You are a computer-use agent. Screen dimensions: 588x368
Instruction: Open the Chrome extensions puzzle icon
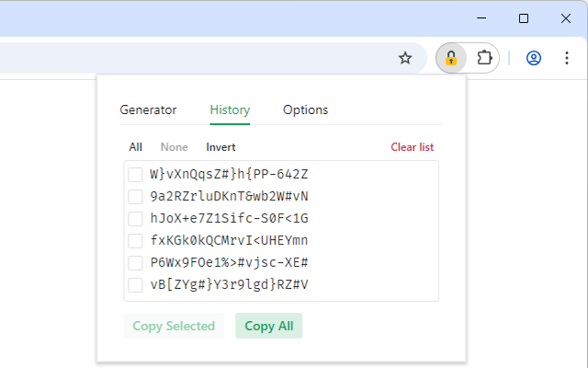click(484, 58)
